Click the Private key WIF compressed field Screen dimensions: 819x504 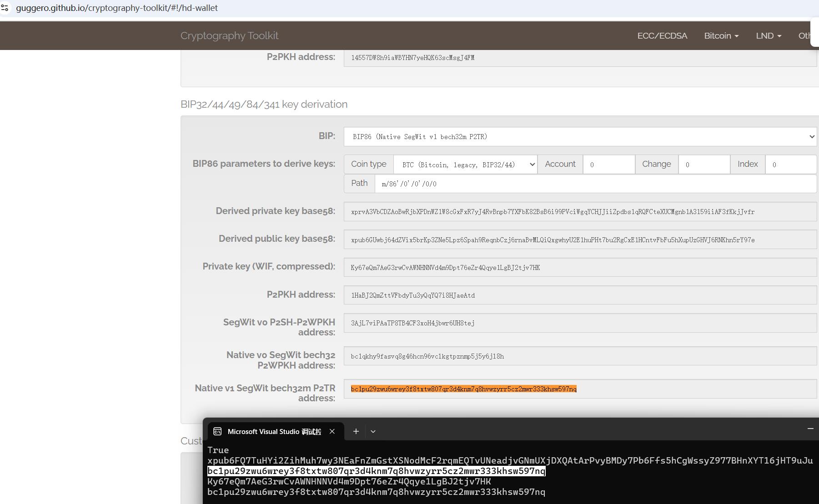pyautogui.click(x=580, y=268)
